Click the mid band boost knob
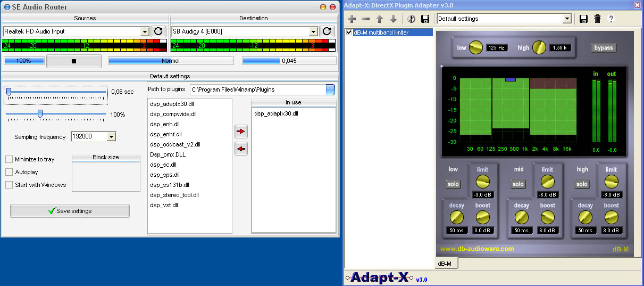The image size is (644, 286). pos(547,217)
